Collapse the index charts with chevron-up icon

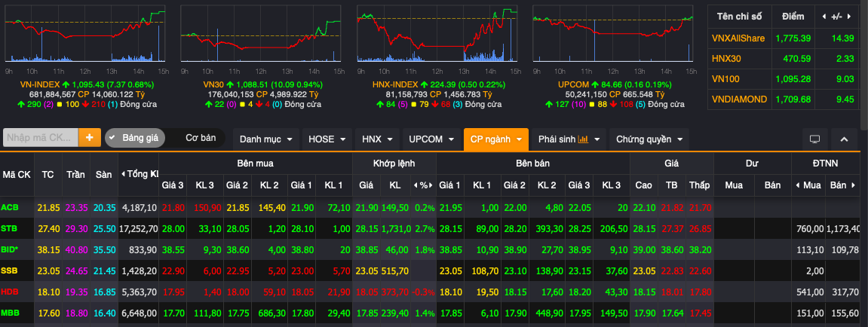click(x=844, y=139)
